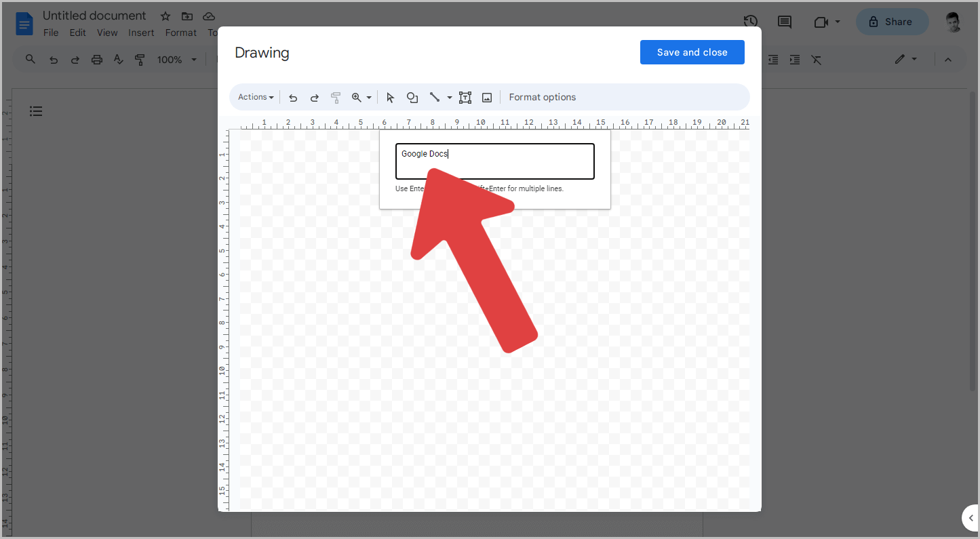Screen dimensions: 980x539
Task: Open the Actions dropdown menu
Action: point(256,97)
